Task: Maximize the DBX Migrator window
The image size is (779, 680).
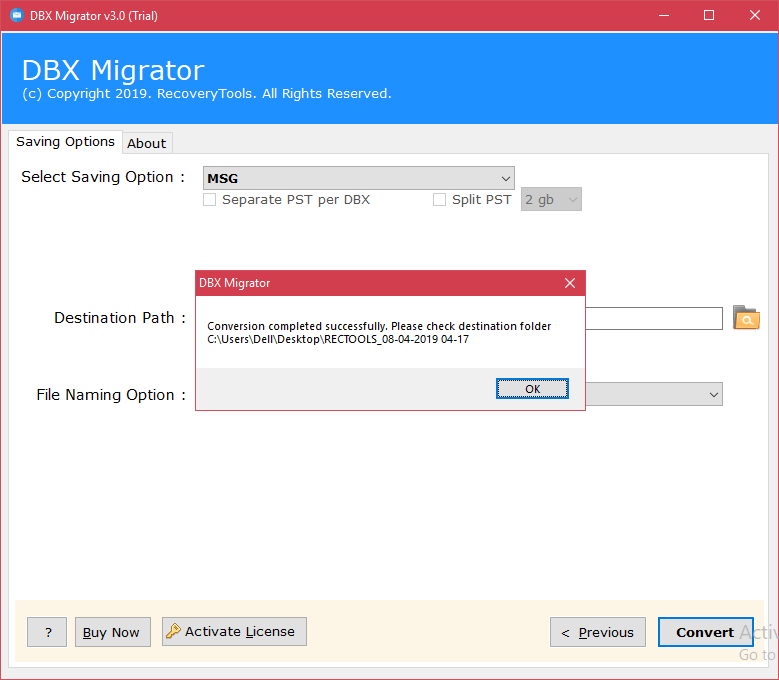Action: click(709, 15)
